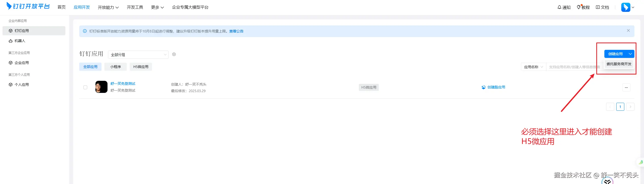
Task: Click the 创建人：舒一笑不秃头 text
Action: tap(189, 84)
